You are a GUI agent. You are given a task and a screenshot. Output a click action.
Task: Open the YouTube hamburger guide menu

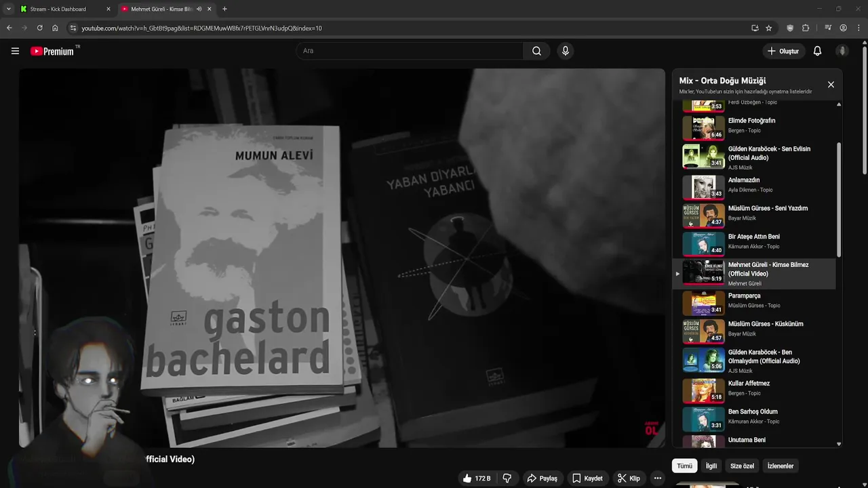(x=15, y=51)
